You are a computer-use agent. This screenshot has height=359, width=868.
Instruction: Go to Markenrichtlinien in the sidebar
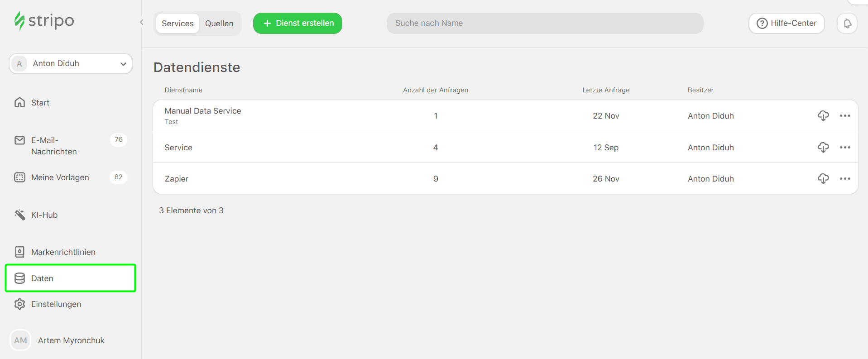click(x=63, y=252)
